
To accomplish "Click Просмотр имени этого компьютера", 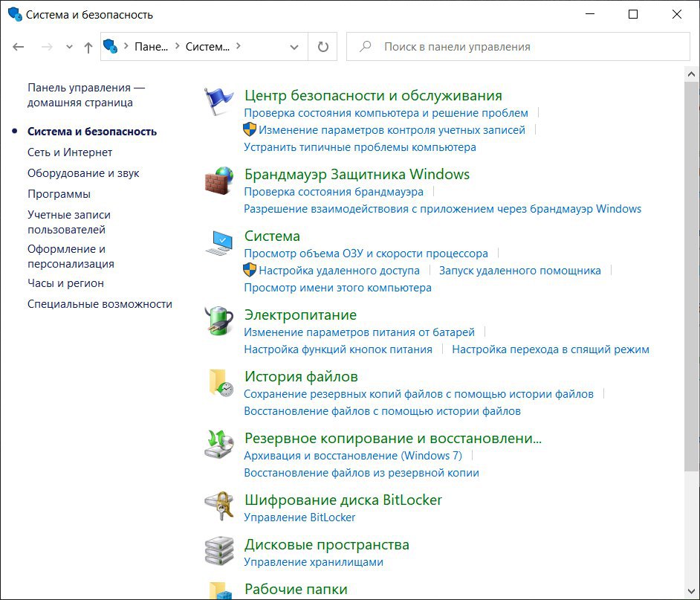I will point(337,287).
